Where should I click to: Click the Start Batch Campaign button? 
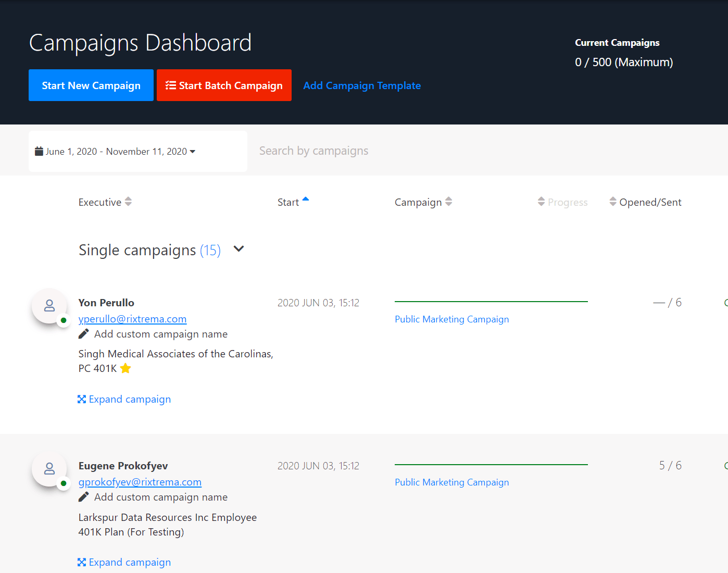[224, 85]
